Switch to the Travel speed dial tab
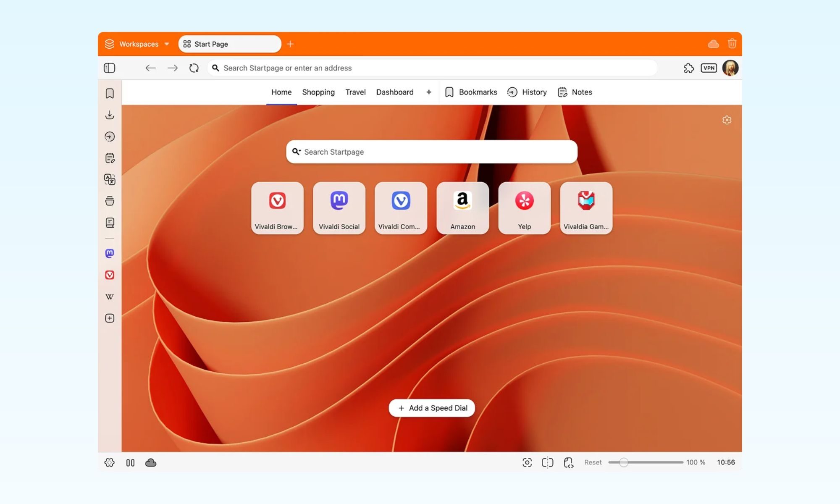The image size is (840, 504). (x=355, y=92)
